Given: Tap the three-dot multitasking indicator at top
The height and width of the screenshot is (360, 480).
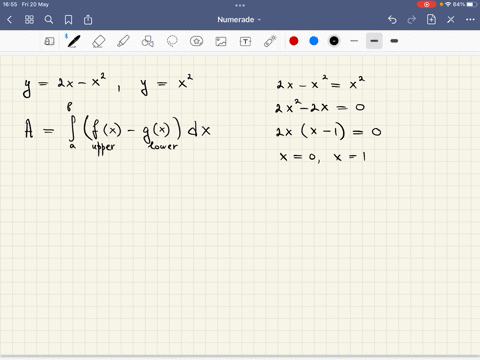Looking at the screenshot, I should click(x=240, y=5).
